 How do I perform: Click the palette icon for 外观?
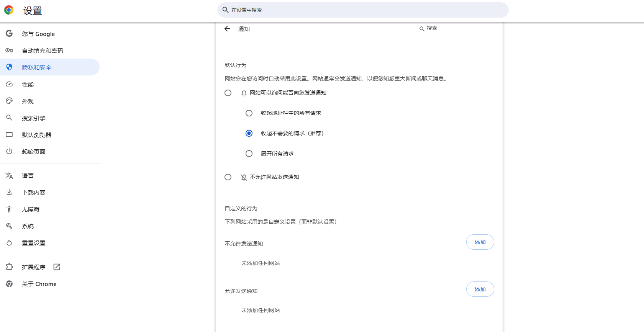pos(9,101)
